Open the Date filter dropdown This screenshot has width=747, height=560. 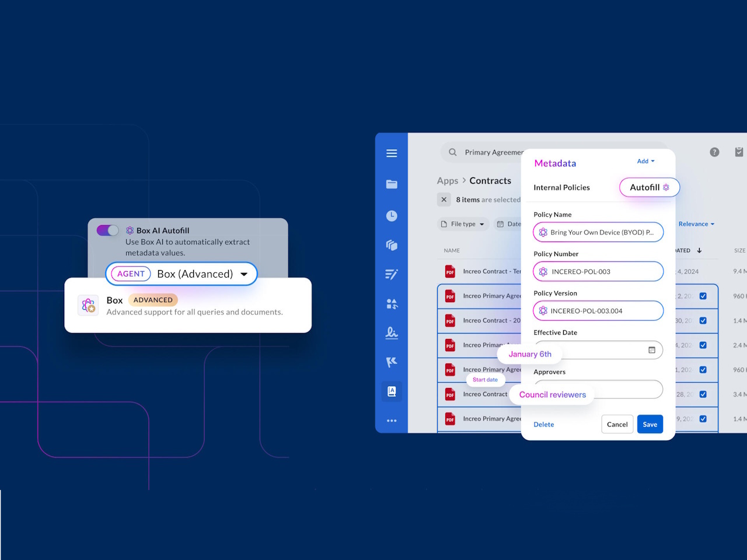pyautogui.click(x=509, y=224)
